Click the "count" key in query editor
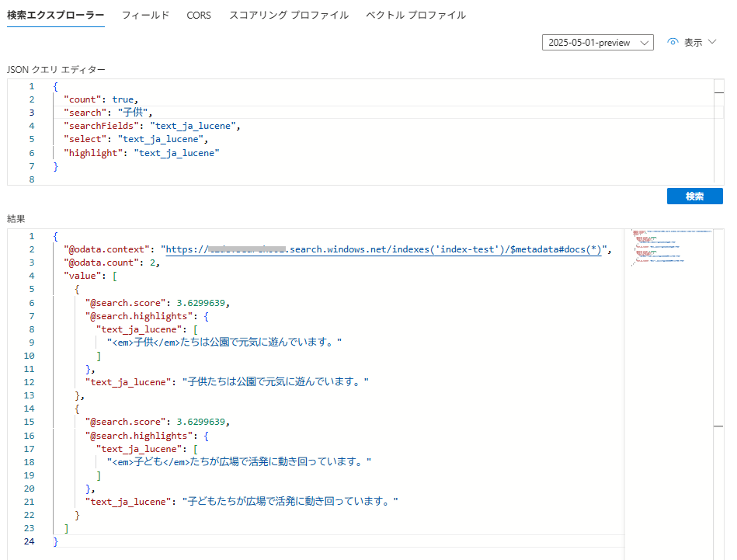The height and width of the screenshot is (560, 737). click(x=82, y=99)
